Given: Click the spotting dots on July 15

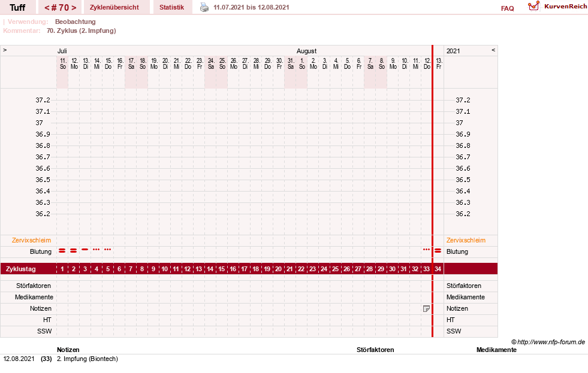Looking at the screenshot, I should coord(108,250).
